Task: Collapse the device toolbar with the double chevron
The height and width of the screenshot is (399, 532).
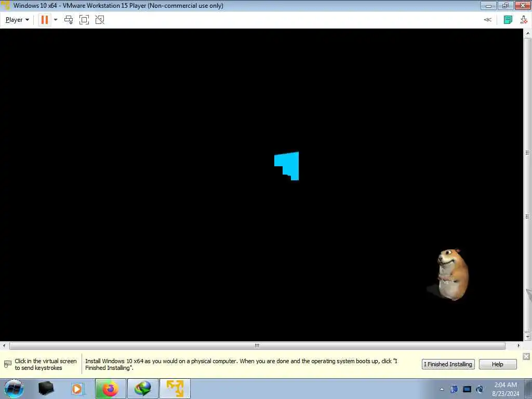Action: (487, 20)
